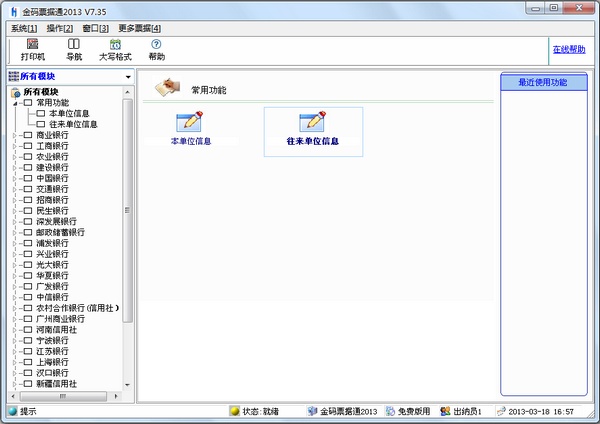
Task: Open the 更多票据[4] menu
Action: coord(139,28)
